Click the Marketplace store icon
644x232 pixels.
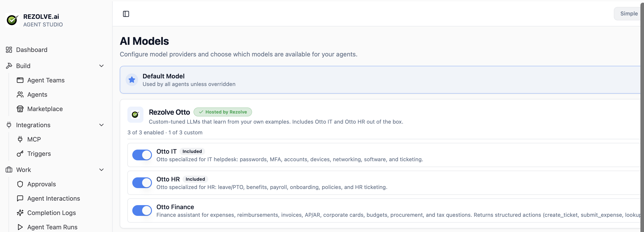[x=20, y=109]
